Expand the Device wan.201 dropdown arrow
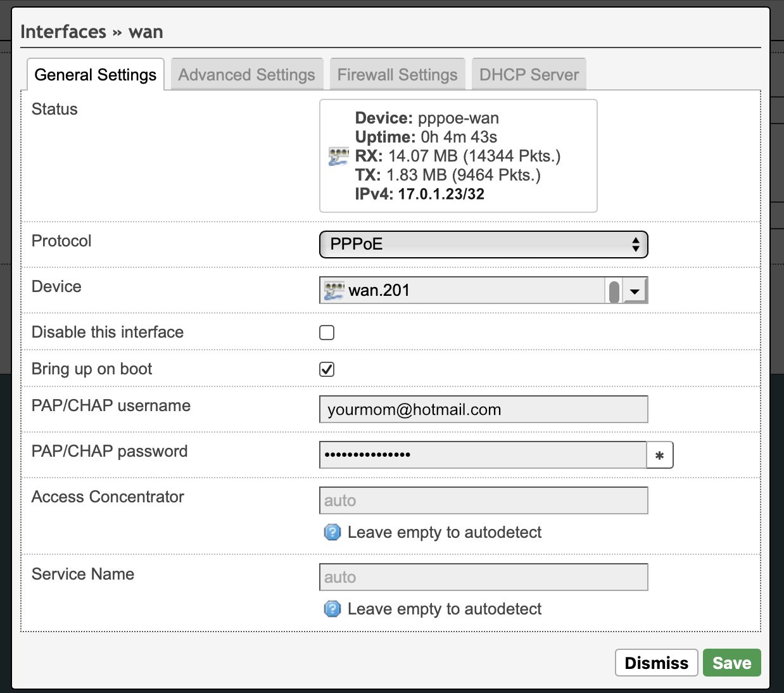This screenshot has height=693, width=784. [635, 291]
